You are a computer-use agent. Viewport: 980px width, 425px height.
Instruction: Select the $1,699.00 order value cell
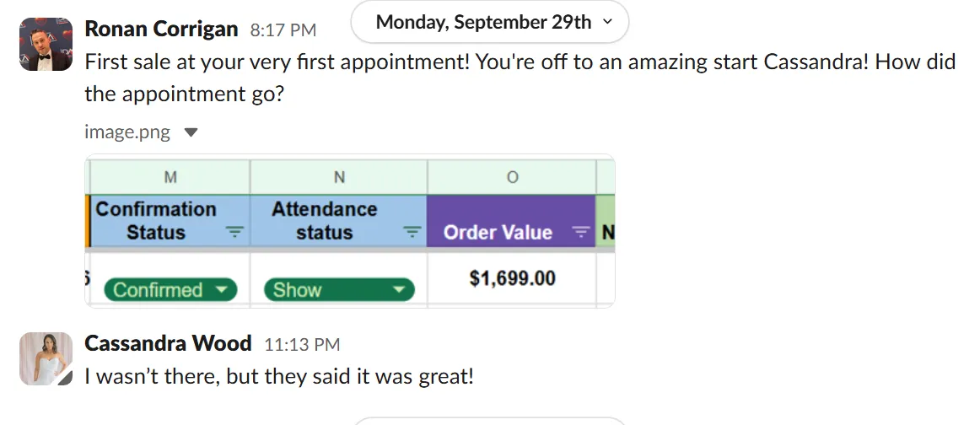pyautogui.click(x=512, y=278)
